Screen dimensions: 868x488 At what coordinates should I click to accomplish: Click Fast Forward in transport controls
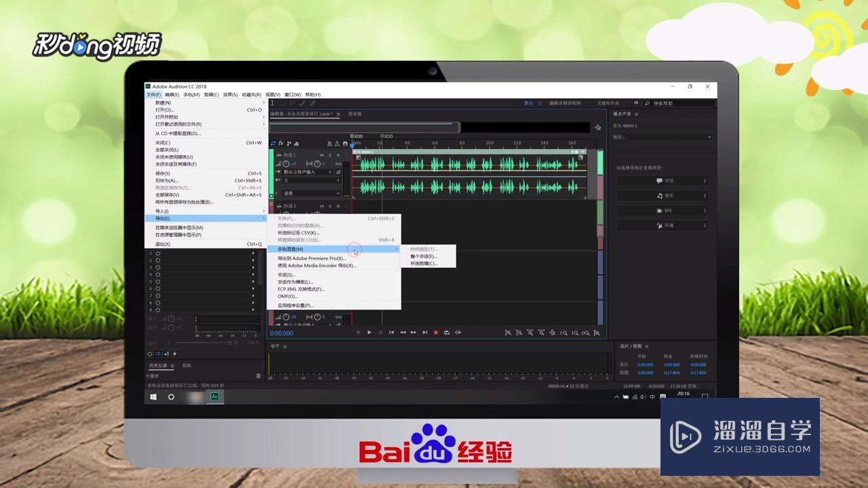pos(414,332)
